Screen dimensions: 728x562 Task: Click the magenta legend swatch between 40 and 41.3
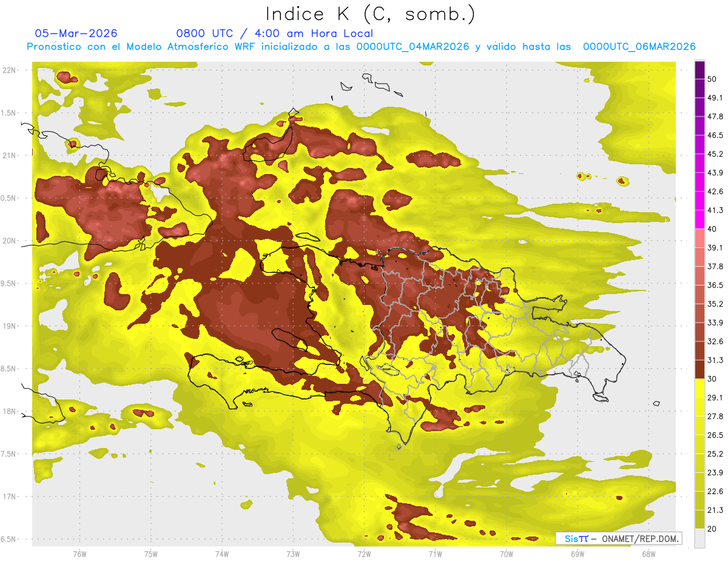pyautogui.click(x=700, y=220)
